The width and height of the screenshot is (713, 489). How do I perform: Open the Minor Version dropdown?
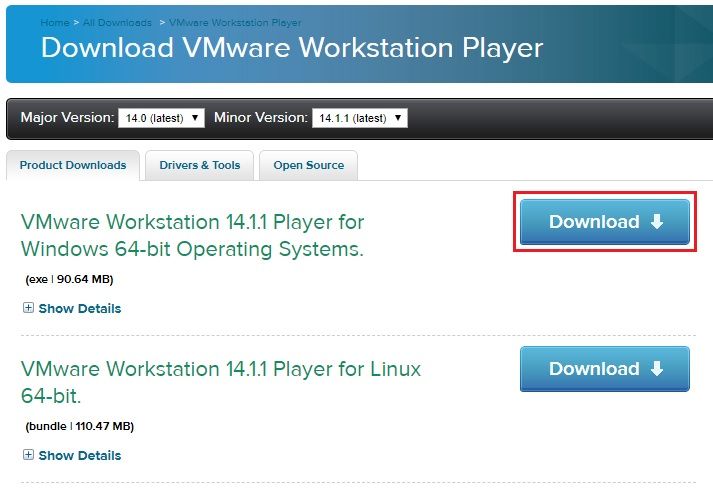tap(360, 118)
